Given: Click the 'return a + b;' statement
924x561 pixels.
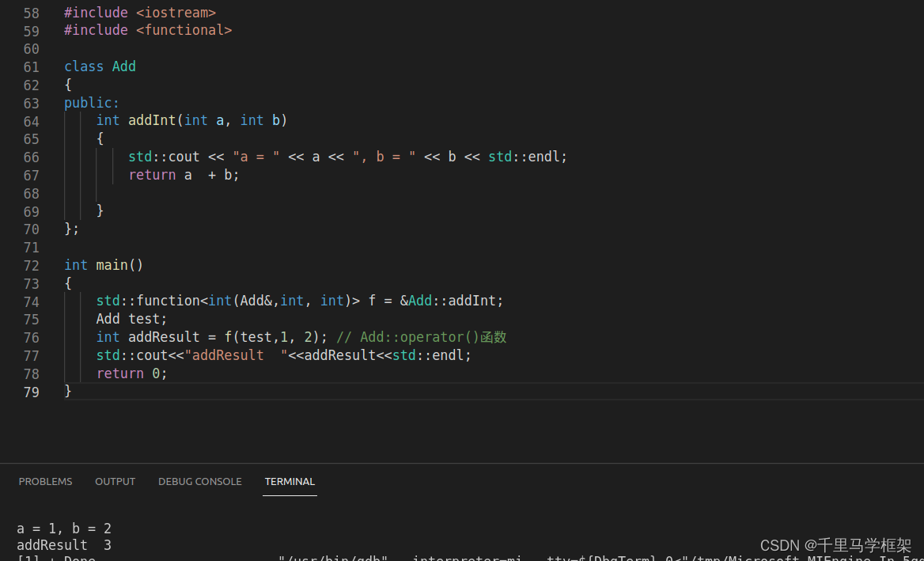Looking at the screenshot, I should point(184,175).
